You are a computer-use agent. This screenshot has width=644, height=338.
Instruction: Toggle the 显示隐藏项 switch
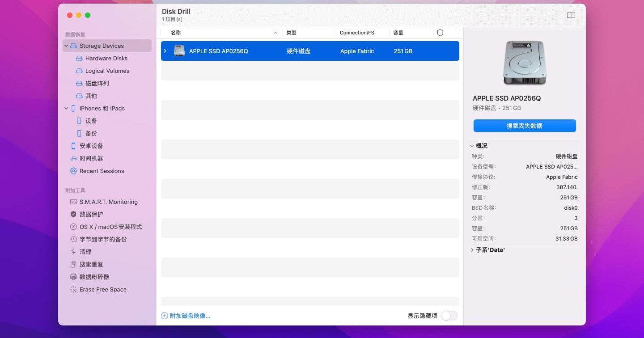coord(449,316)
